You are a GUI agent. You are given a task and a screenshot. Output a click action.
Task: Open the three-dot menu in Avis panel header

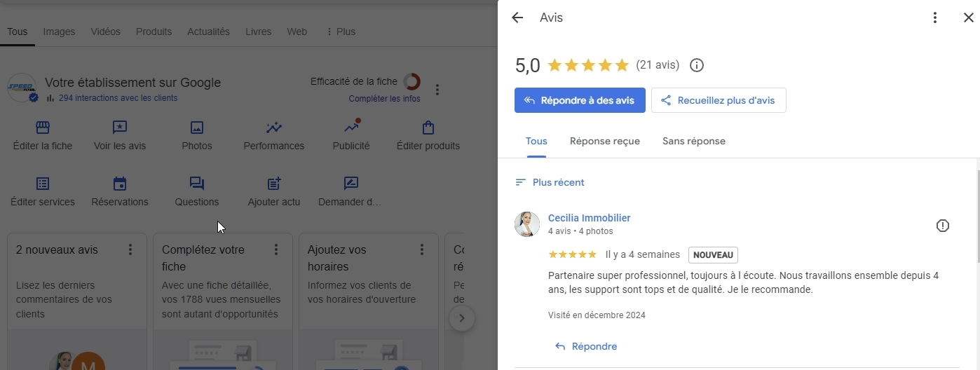[x=934, y=18]
